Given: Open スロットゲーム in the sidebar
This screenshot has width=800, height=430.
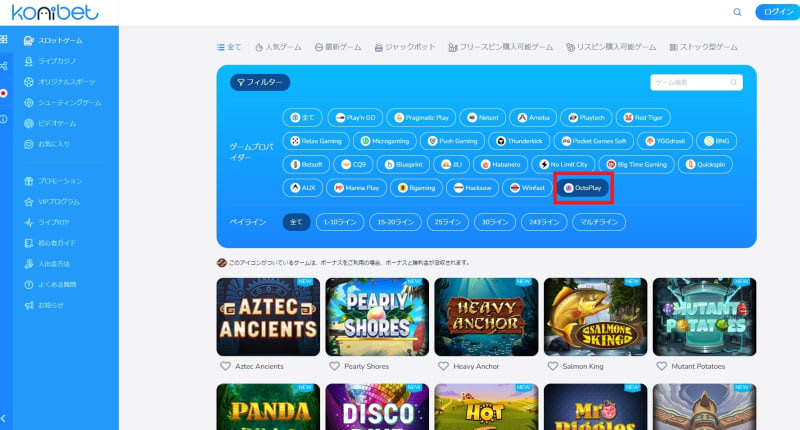Looking at the screenshot, I should pos(60,40).
